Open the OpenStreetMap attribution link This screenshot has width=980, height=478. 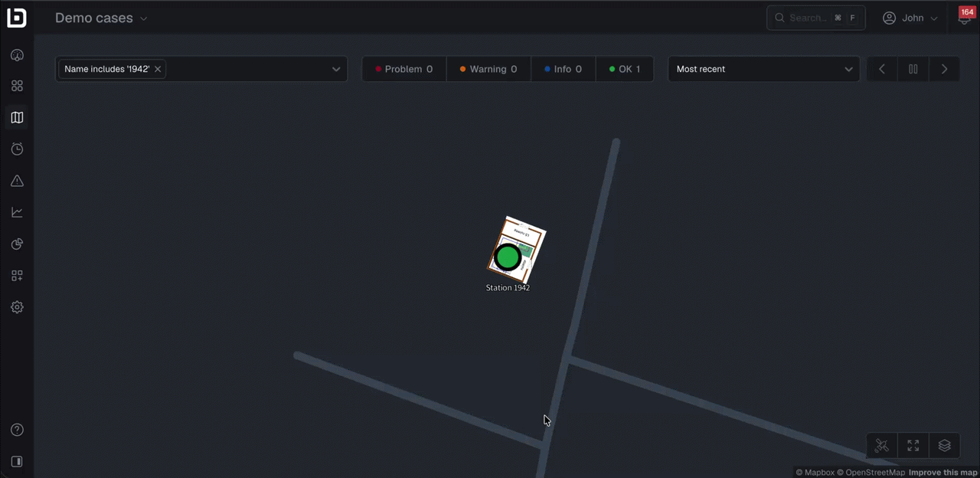click(x=871, y=473)
